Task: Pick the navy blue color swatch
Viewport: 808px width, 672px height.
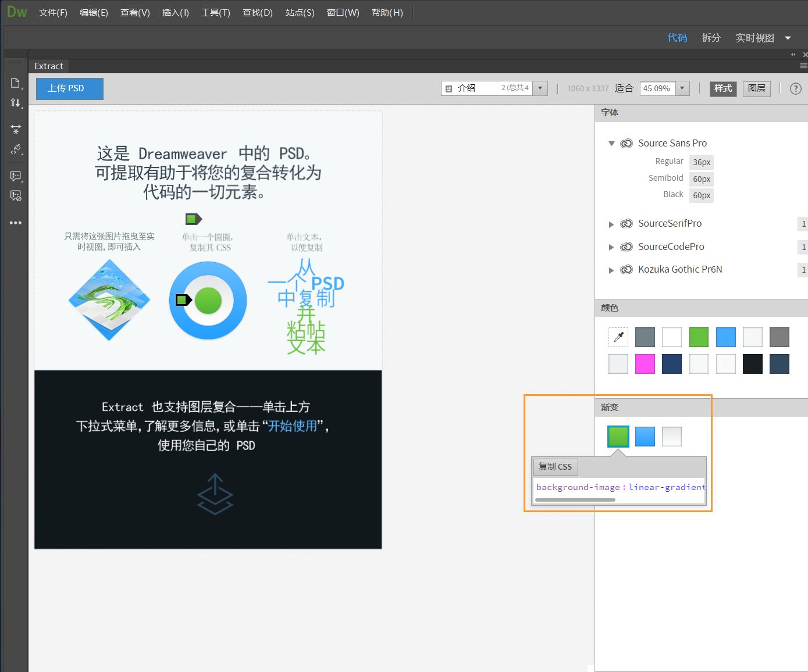Action: pyautogui.click(x=672, y=364)
